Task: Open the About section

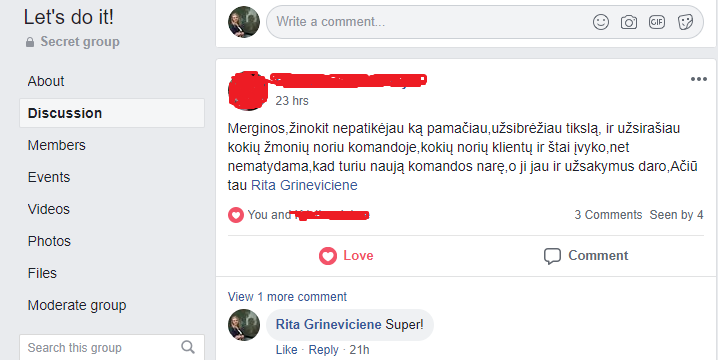Action: [x=46, y=81]
